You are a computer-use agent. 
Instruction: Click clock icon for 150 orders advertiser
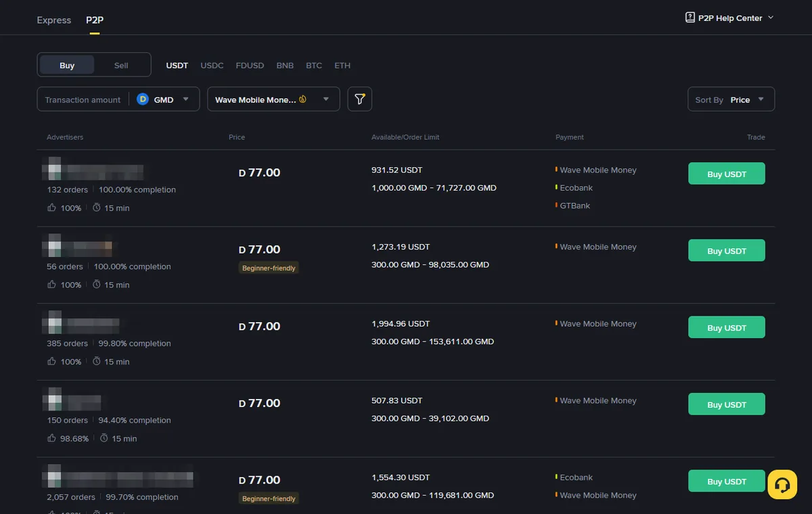click(x=104, y=438)
